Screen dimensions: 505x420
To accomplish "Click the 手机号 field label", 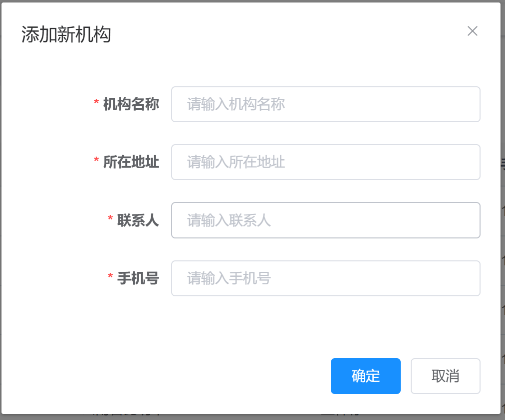I will (x=138, y=278).
